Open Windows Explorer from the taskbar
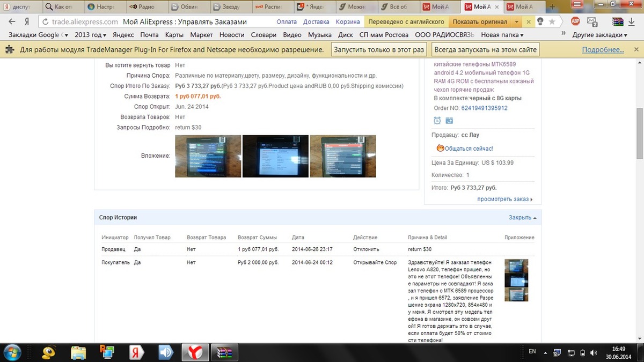 point(78,352)
